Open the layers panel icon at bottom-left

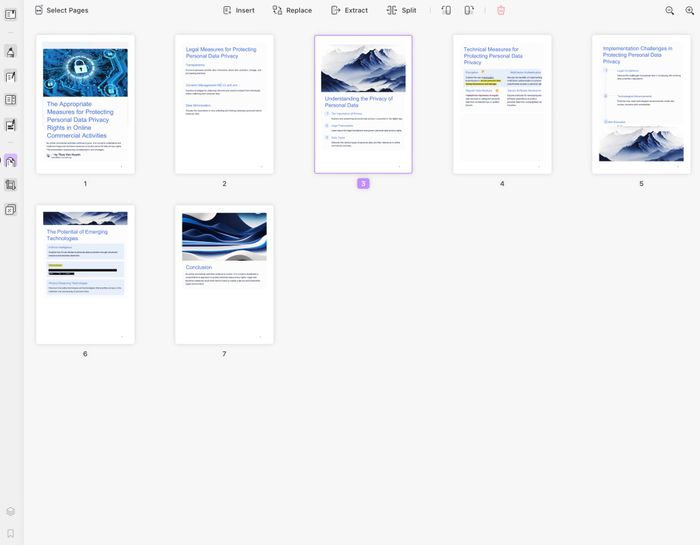point(11,512)
